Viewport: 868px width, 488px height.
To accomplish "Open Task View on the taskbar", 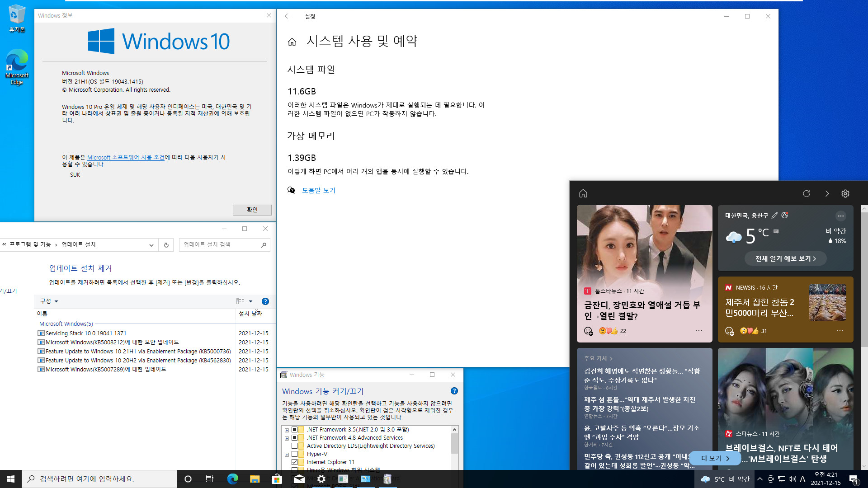I will pos(209,479).
